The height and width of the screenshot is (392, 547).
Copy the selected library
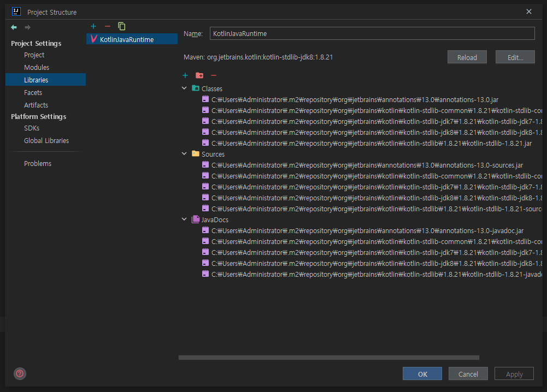tap(121, 26)
